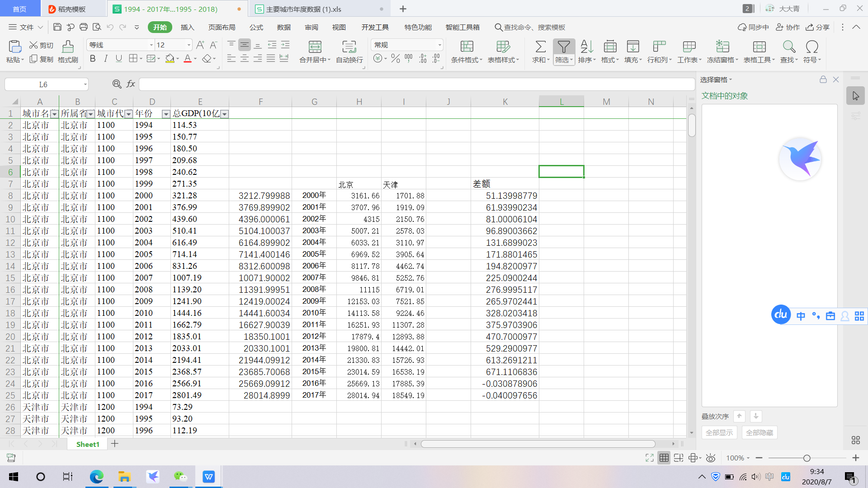Click the AutoSum (求和) icon
The width and height of the screenshot is (868, 488).
point(540,47)
